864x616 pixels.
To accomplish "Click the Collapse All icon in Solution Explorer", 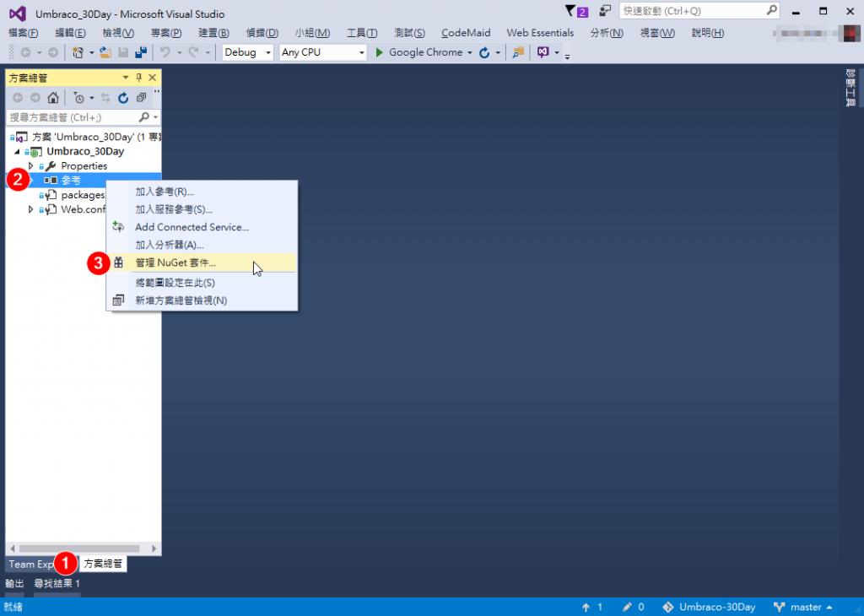I will pyautogui.click(x=141, y=98).
